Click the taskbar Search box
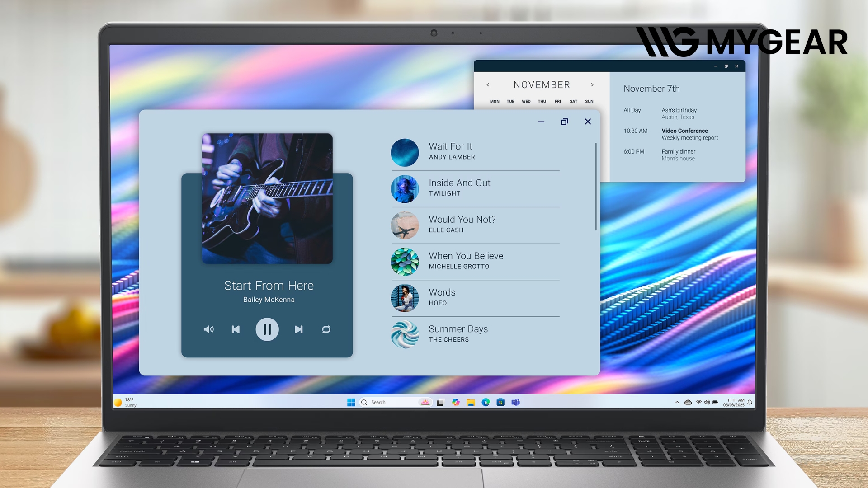The height and width of the screenshot is (488, 868). click(x=396, y=402)
